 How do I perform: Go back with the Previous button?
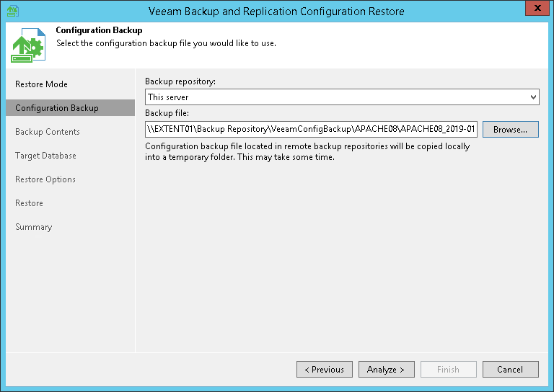pos(325,370)
